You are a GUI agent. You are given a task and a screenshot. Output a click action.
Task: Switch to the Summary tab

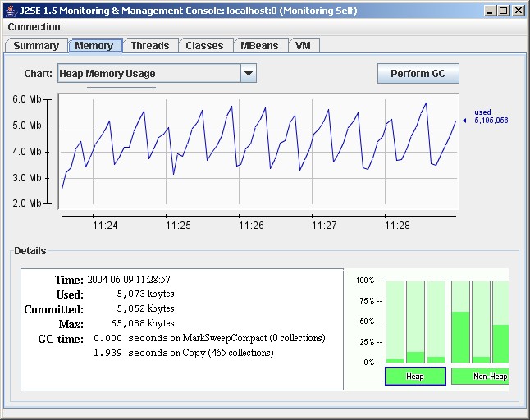(x=36, y=46)
